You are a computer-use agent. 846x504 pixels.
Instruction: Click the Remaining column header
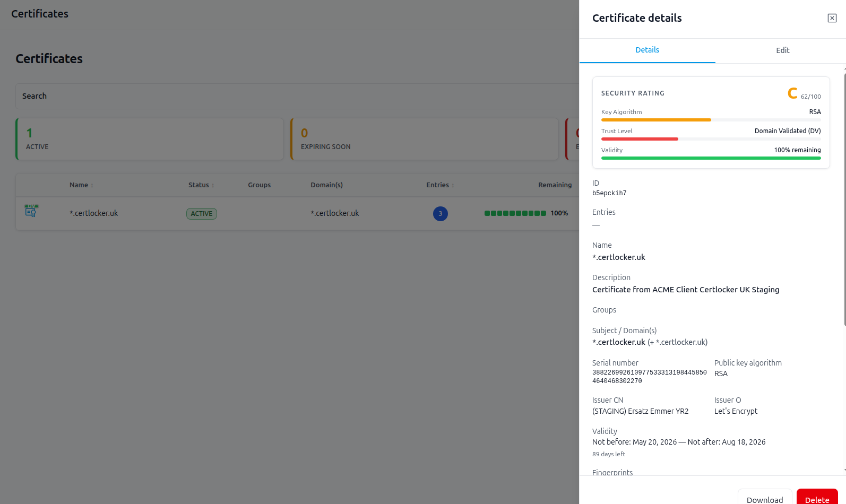[555, 185]
